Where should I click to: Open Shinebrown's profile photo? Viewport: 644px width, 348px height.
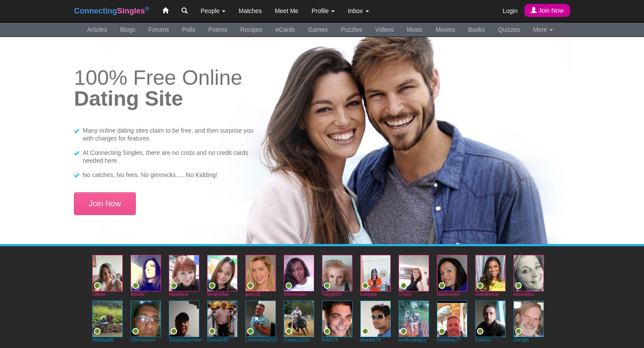(x=299, y=273)
